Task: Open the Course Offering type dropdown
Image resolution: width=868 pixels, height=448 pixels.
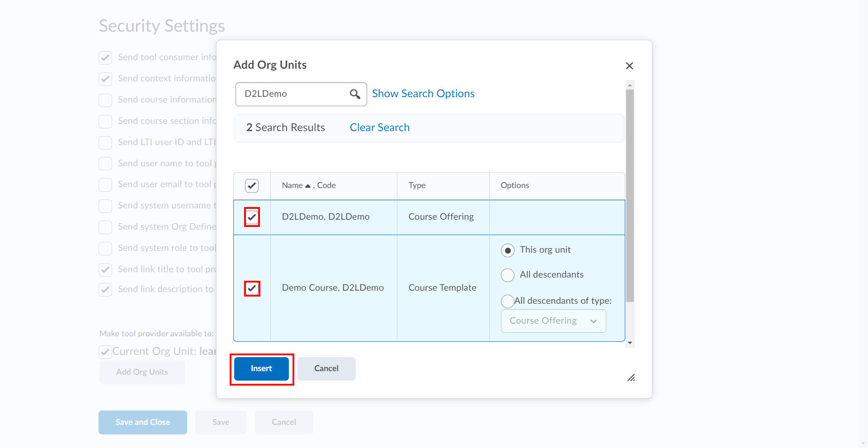Action: click(553, 321)
